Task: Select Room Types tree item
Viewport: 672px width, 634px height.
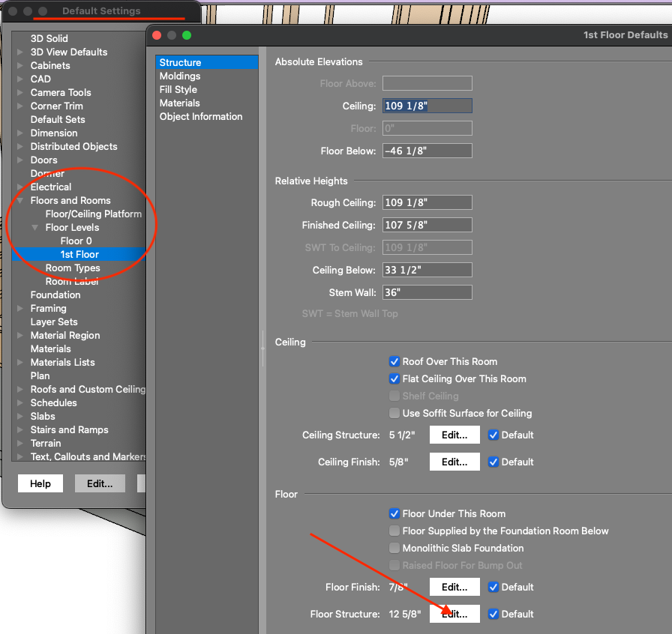Action: point(73,268)
